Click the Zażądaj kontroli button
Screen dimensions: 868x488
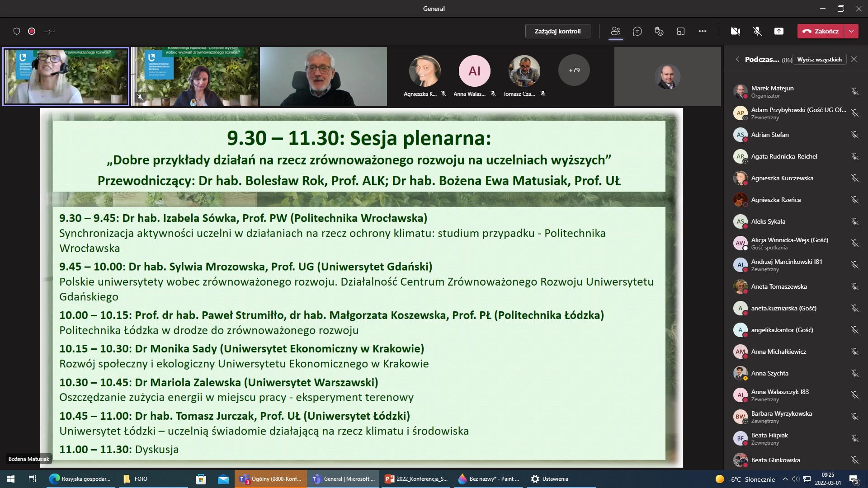pos(557,31)
